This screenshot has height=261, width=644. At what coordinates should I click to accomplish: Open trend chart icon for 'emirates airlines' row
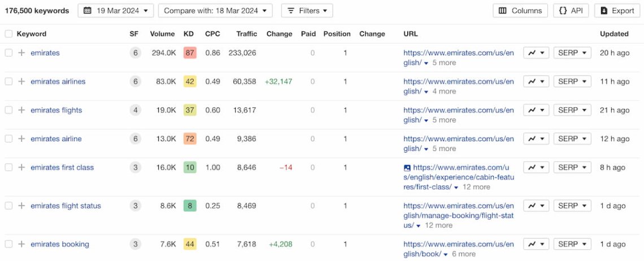coord(536,81)
